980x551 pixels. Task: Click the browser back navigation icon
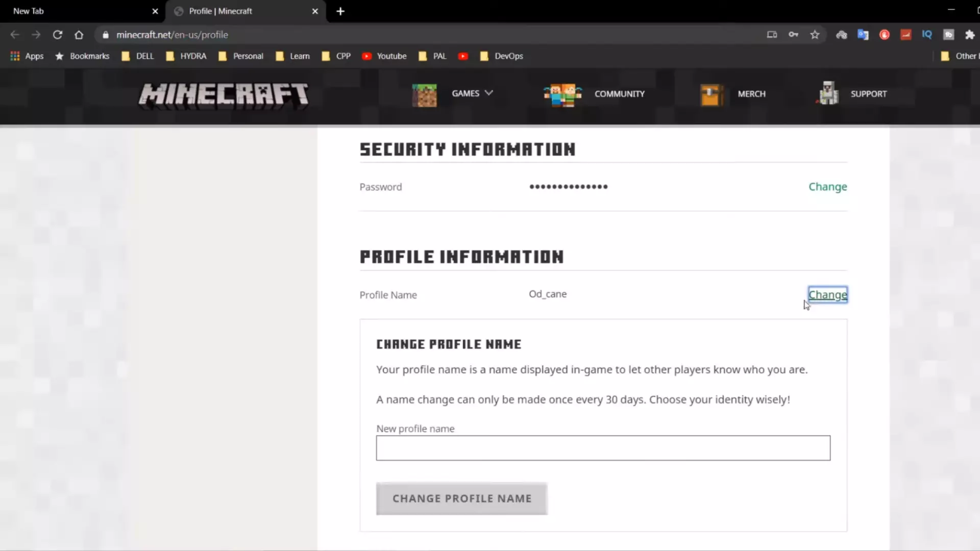pyautogui.click(x=15, y=34)
